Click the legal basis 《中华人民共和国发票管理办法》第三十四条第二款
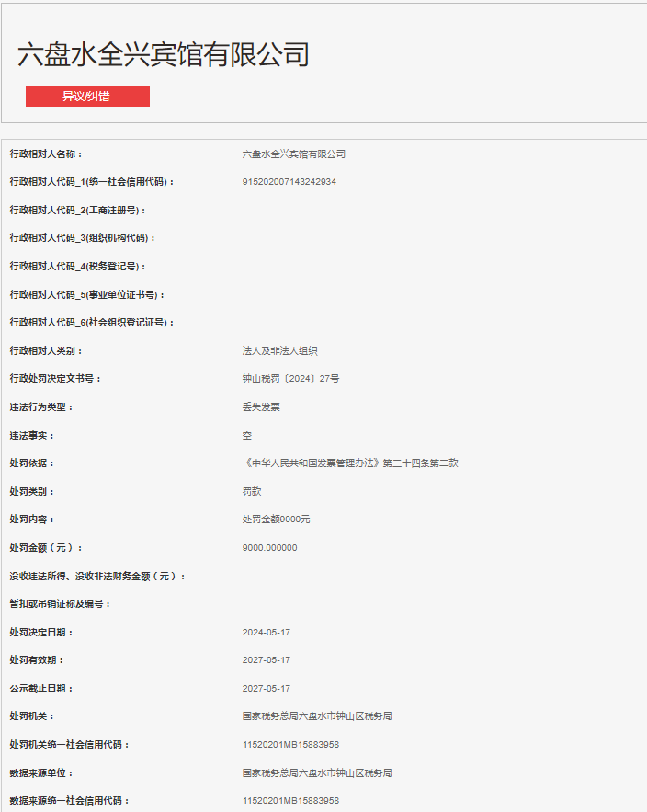 coord(350,463)
